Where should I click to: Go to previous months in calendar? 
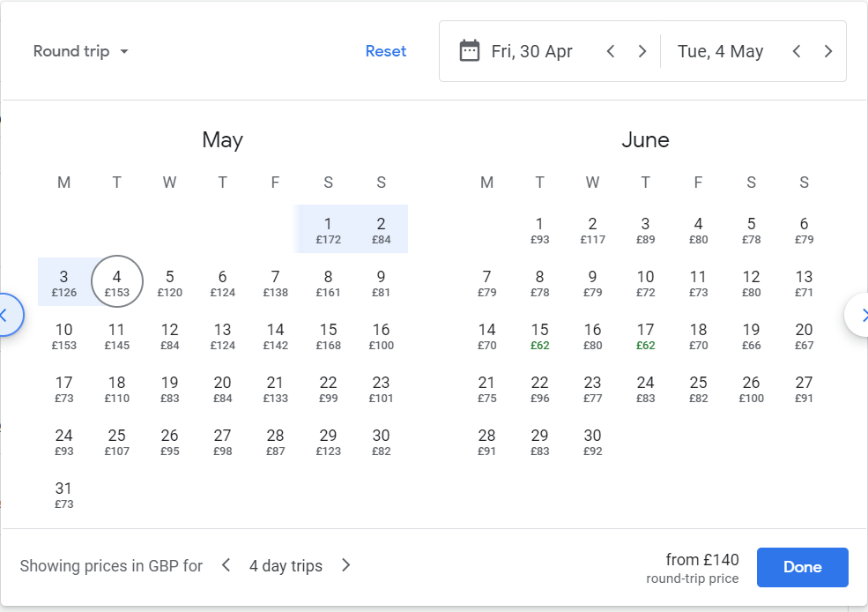[x=8, y=315]
